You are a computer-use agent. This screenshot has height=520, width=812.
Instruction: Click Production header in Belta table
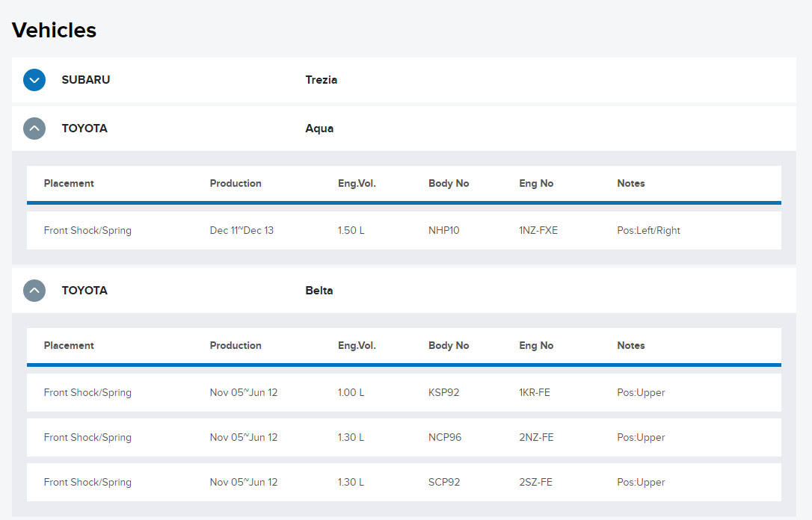pos(236,345)
